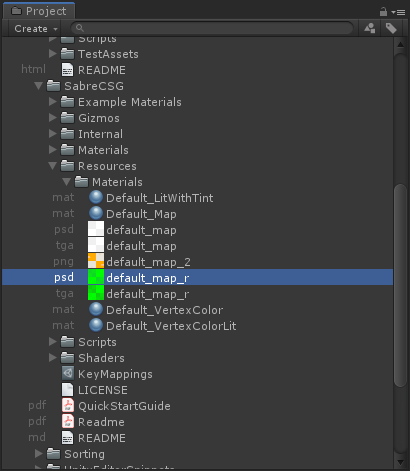Collapse the Resources folder
This screenshot has height=471, width=410.
click(x=52, y=166)
